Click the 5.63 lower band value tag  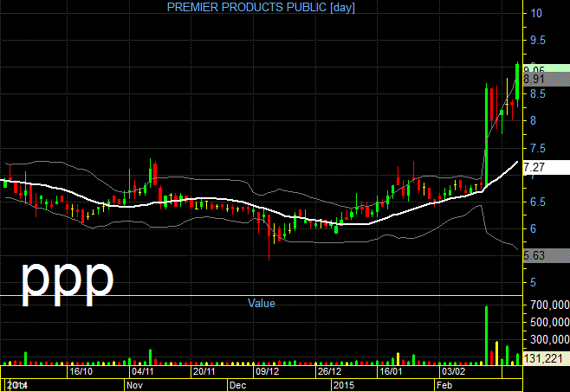click(547, 256)
